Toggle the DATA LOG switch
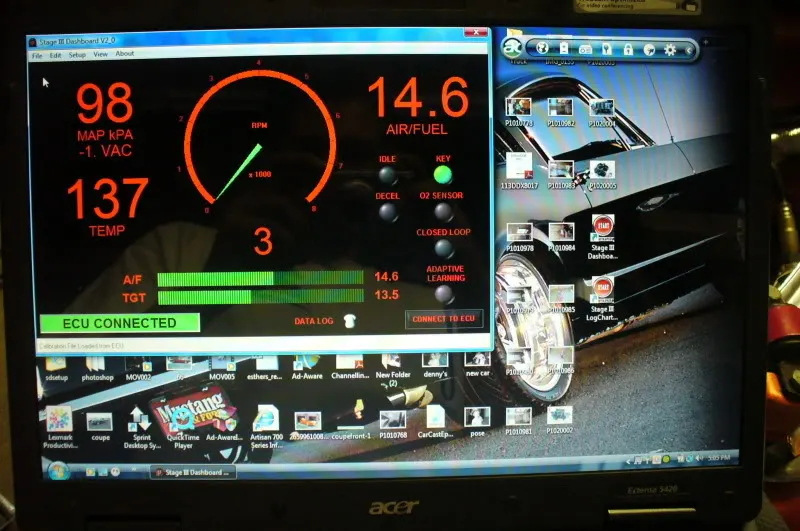This screenshot has height=531, width=800. 349,320
